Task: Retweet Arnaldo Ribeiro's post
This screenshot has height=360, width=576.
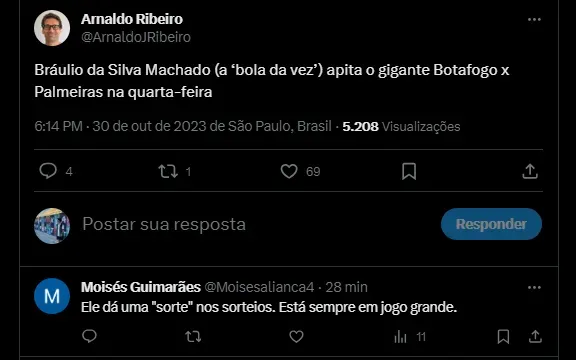Action: tap(168, 171)
